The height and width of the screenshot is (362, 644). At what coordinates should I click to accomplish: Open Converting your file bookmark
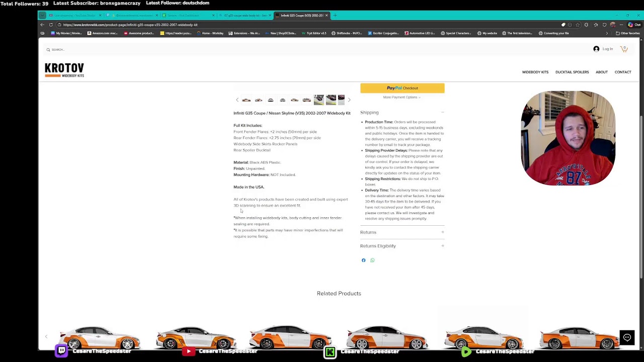tap(553, 33)
